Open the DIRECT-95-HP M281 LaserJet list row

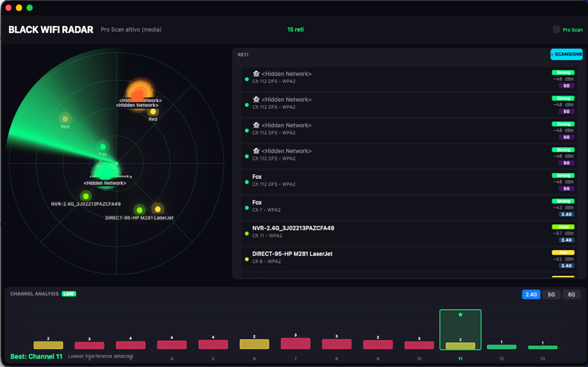tap(409, 259)
